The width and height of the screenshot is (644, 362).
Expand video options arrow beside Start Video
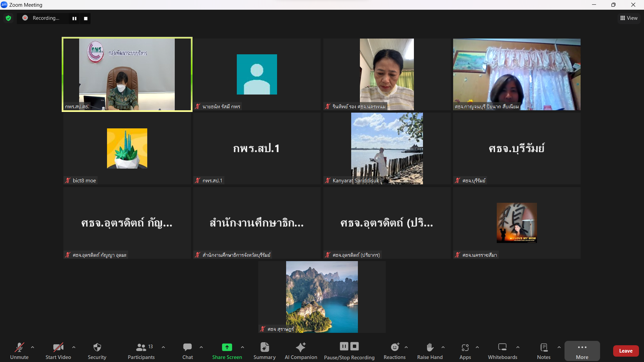(74, 347)
